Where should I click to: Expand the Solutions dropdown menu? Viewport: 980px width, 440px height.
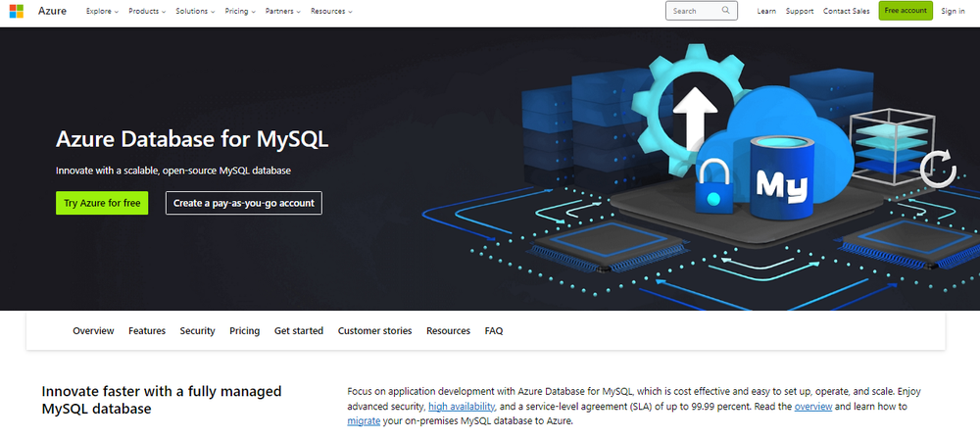tap(195, 11)
